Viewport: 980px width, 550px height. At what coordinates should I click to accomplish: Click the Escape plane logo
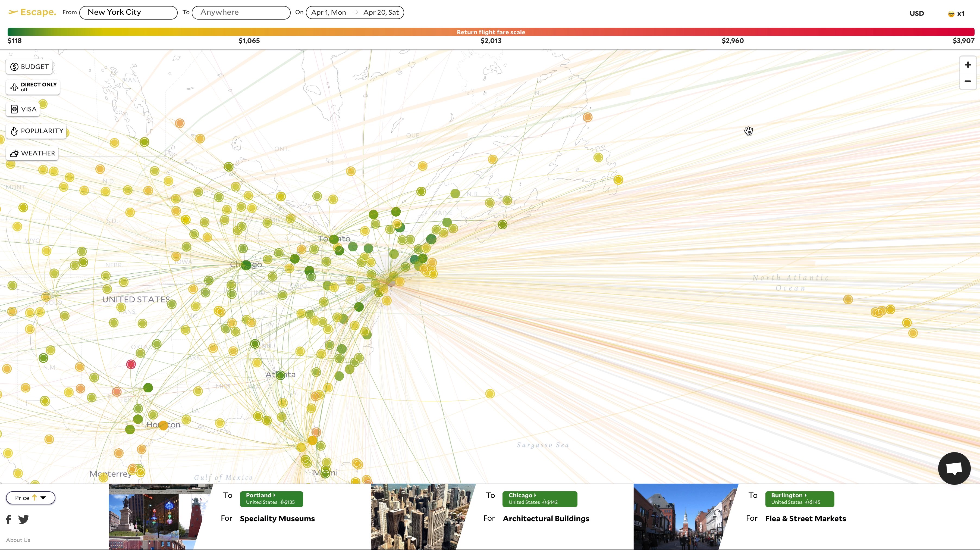(x=13, y=12)
